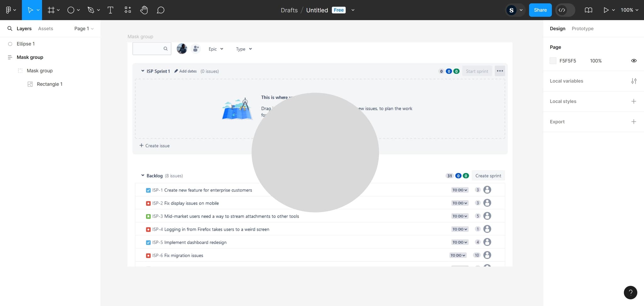Open the Figma main menu

10,10
